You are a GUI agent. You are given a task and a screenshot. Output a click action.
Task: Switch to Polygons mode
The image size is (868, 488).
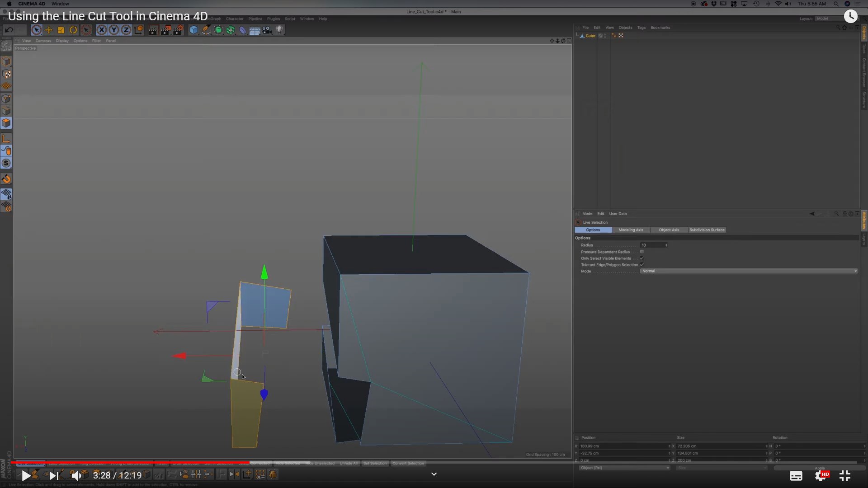point(6,123)
